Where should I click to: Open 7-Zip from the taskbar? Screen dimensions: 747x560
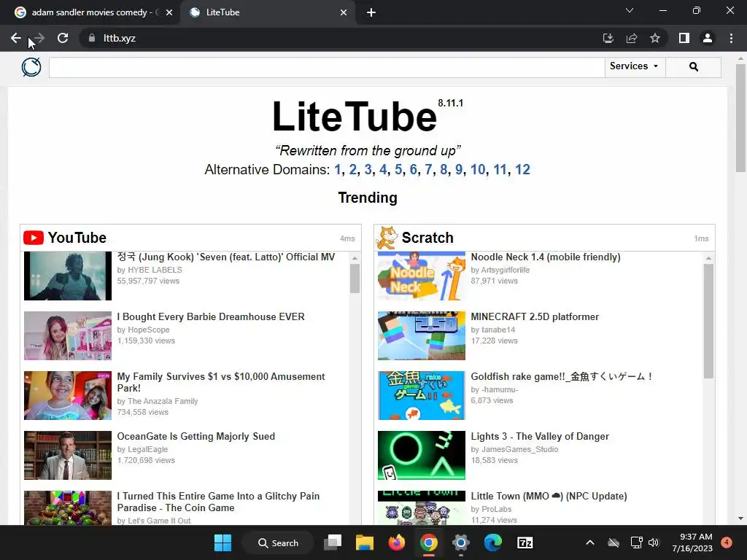525,542
